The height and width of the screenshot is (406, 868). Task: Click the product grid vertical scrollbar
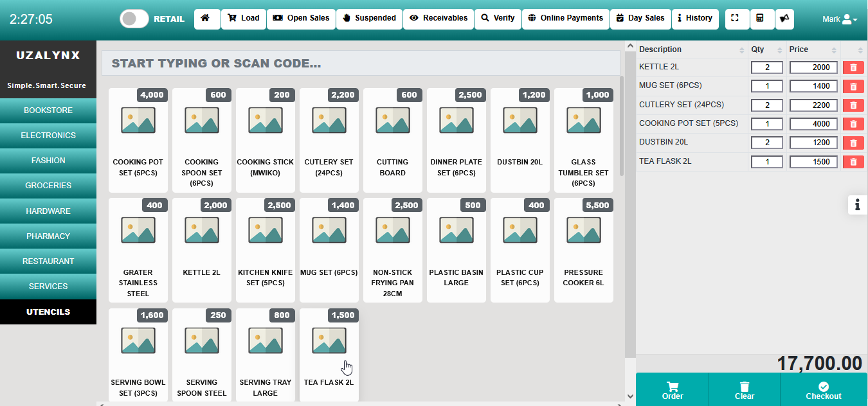pyautogui.click(x=621, y=128)
